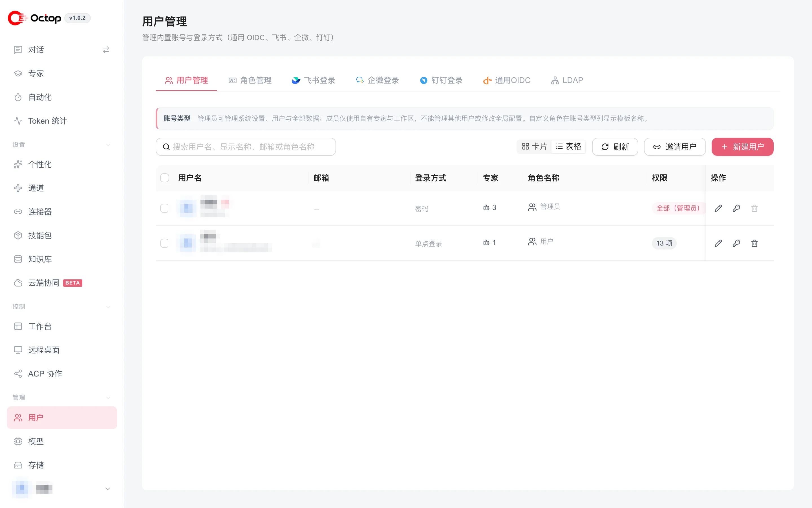Open Token 统计 page

pyautogui.click(x=62, y=121)
